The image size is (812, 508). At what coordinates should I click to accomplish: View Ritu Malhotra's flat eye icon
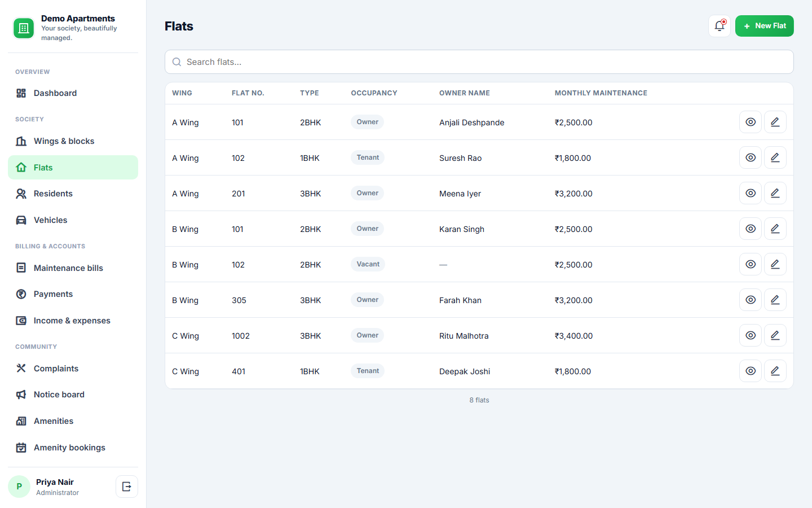tap(751, 335)
